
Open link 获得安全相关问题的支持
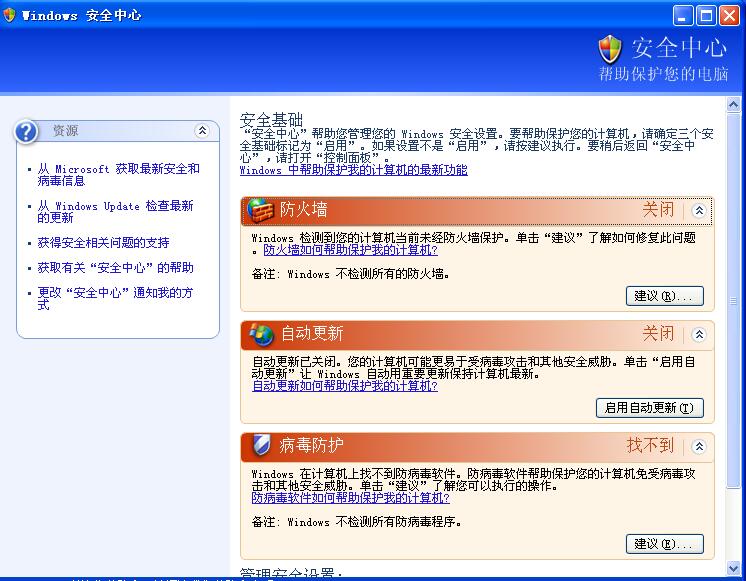(x=103, y=243)
